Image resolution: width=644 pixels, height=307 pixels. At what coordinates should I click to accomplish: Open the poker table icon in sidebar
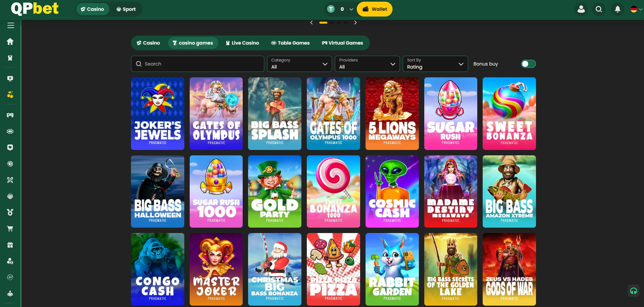coord(10,131)
